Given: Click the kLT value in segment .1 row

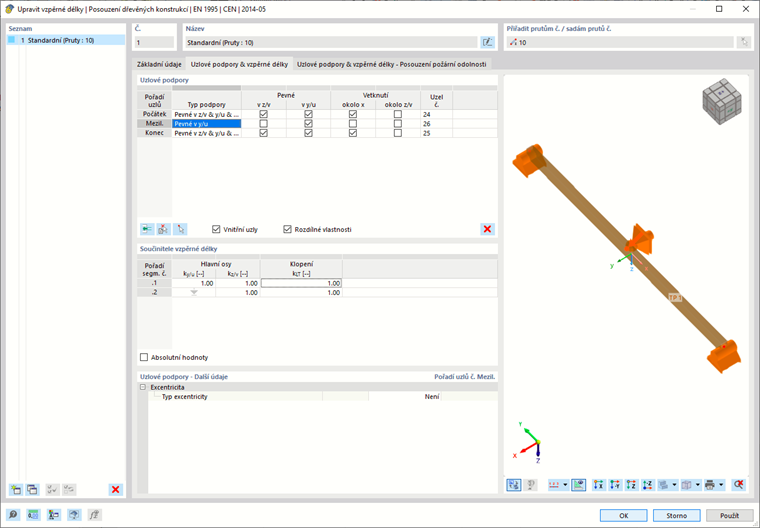Looking at the screenshot, I should point(301,283).
